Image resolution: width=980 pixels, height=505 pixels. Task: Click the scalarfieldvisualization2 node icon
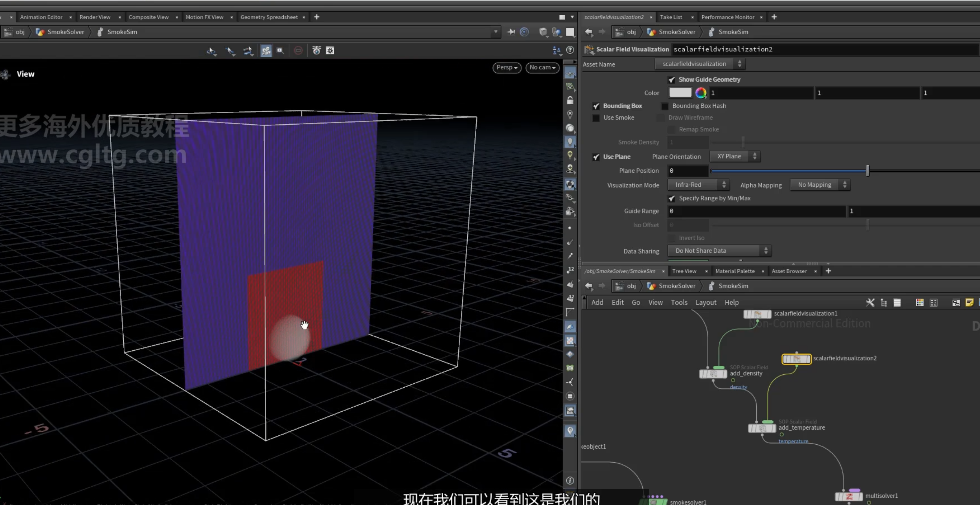coord(796,358)
